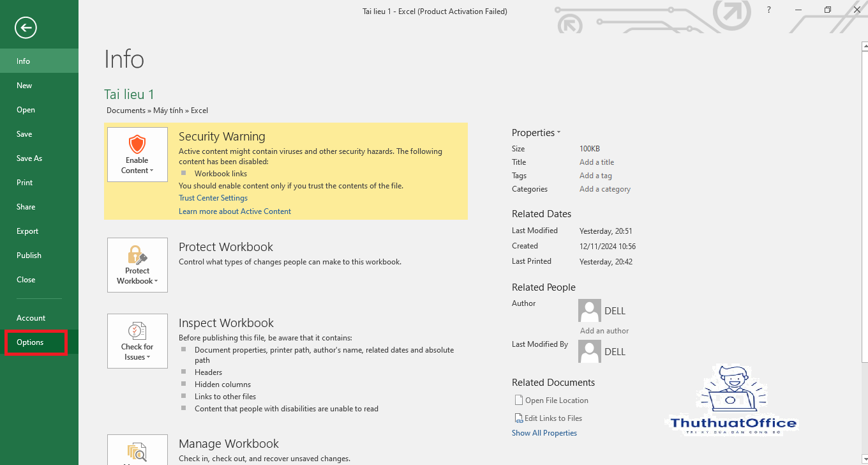Image resolution: width=868 pixels, height=465 pixels.
Task: Open the Share page
Action: pos(39,207)
